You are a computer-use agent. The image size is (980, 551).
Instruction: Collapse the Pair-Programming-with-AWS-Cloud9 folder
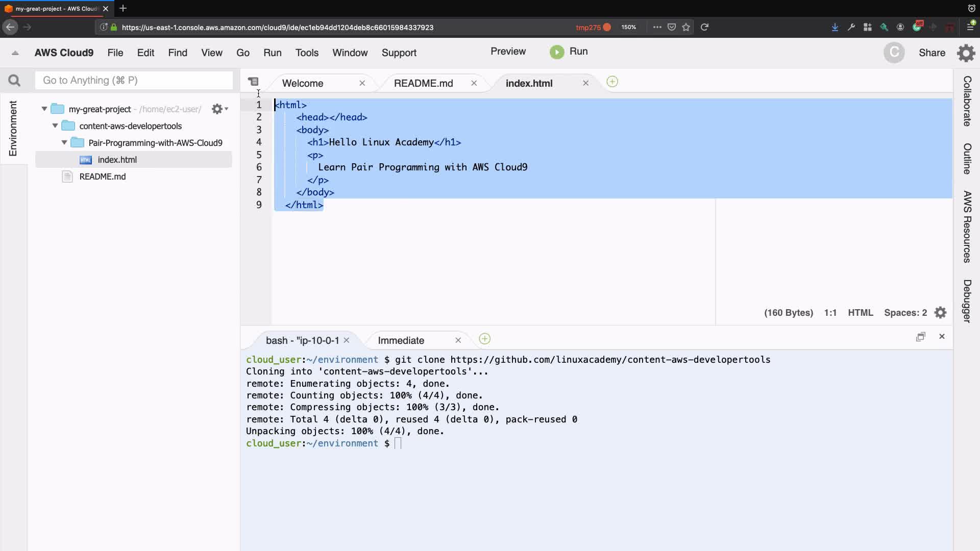point(64,143)
